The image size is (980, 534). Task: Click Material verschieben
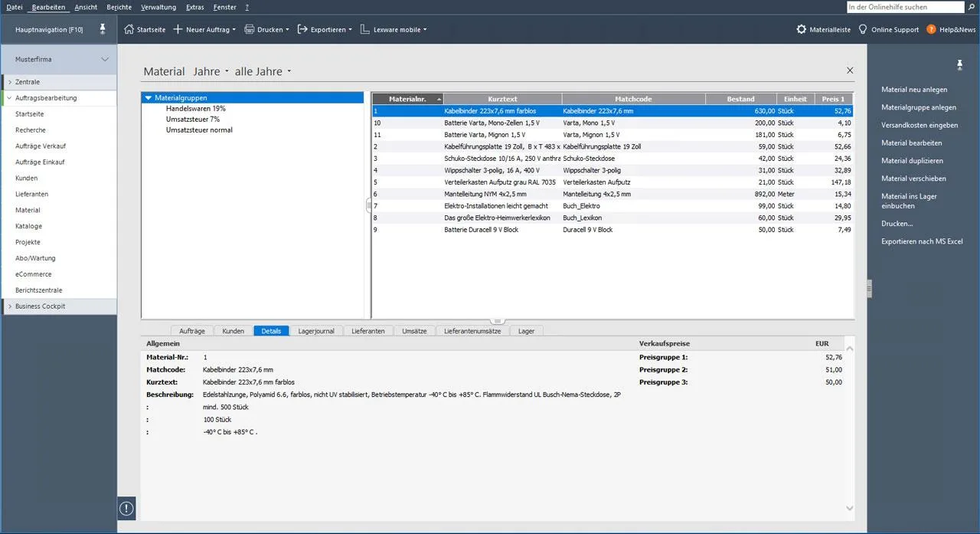click(913, 179)
